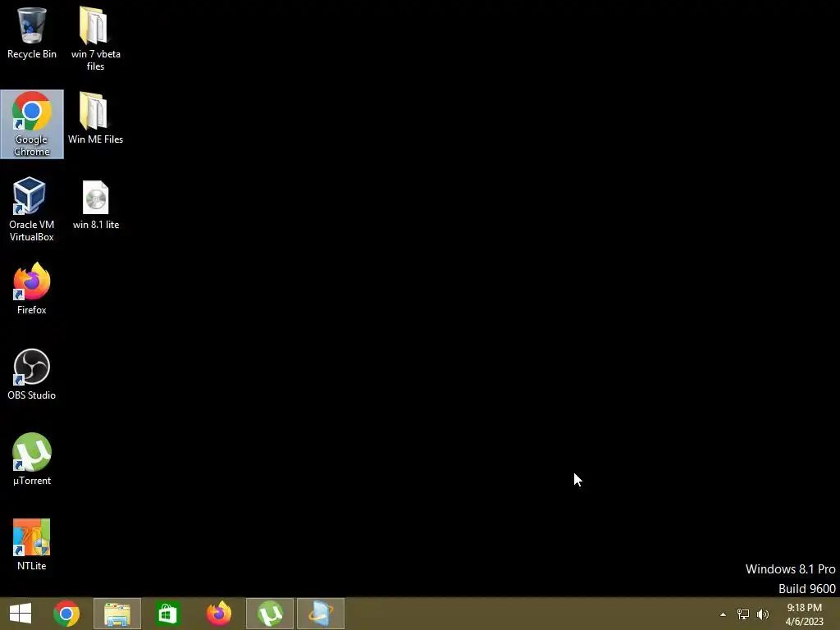840x630 pixels.
Task: Select the win 7 vbeta files folder
Action: click(x=95, y=39)
